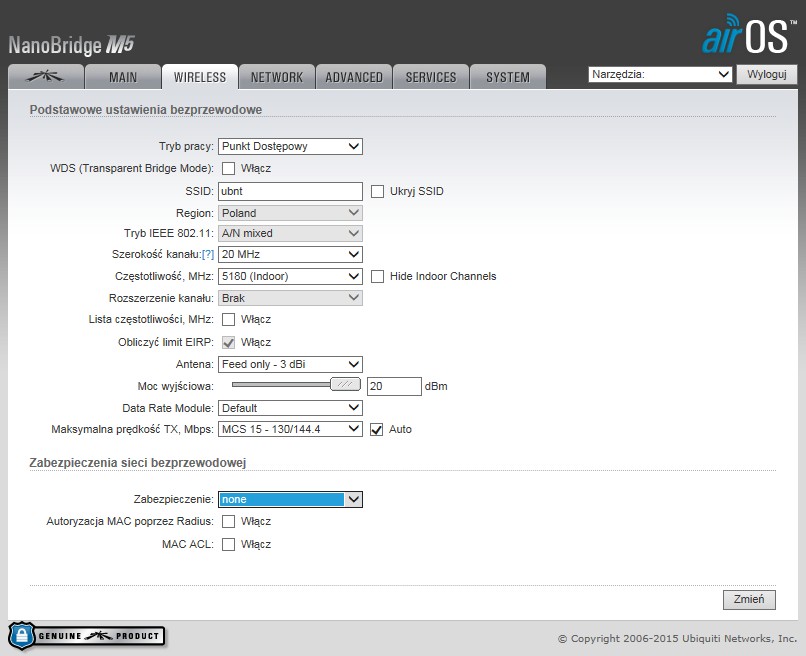The height and width of the screenshot is (656, 806).
Task: Enable the MAC ACL checkbox
Action: tap(228, 544)
